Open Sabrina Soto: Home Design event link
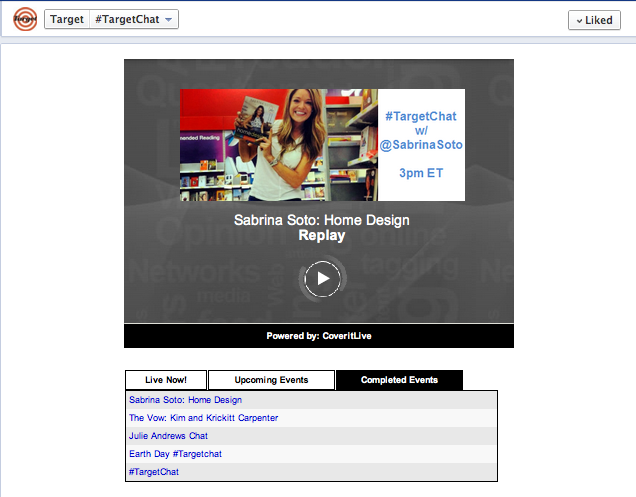The image size is (636, 497). [185, 400]
